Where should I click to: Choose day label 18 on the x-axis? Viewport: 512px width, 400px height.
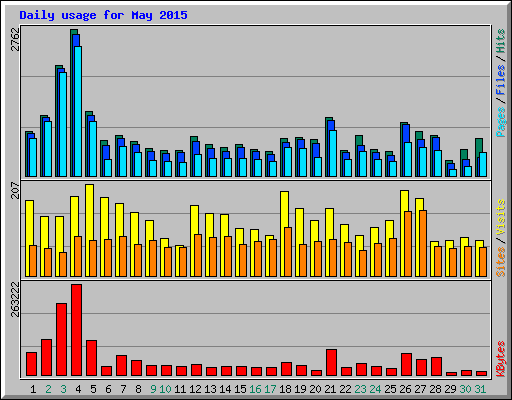pos(285,389)
